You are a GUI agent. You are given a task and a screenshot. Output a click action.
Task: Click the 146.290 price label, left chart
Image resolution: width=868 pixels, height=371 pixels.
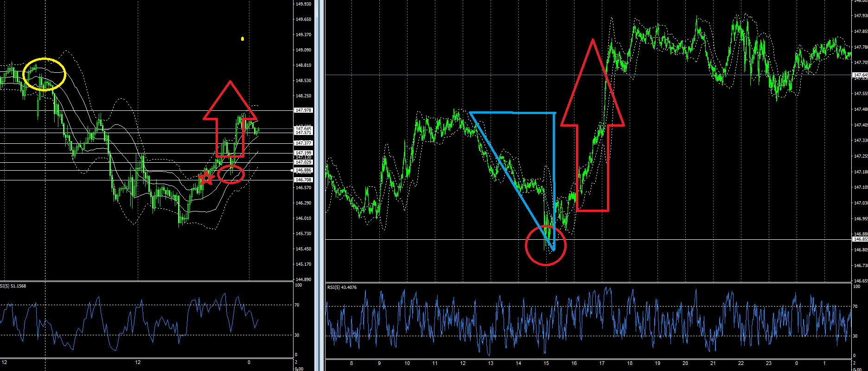coord(303,203)
